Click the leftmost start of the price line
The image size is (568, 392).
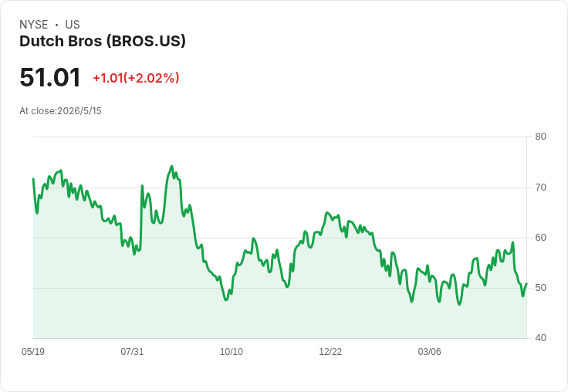(x=33, y=178)
